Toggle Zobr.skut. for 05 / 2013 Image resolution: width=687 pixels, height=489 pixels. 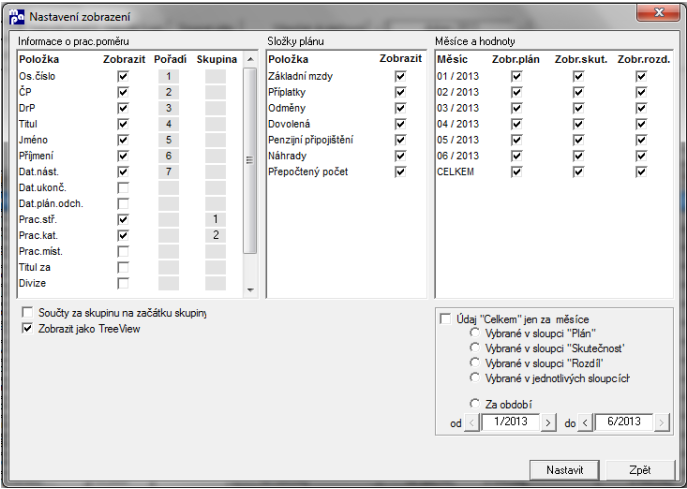[x=579, y=140]
